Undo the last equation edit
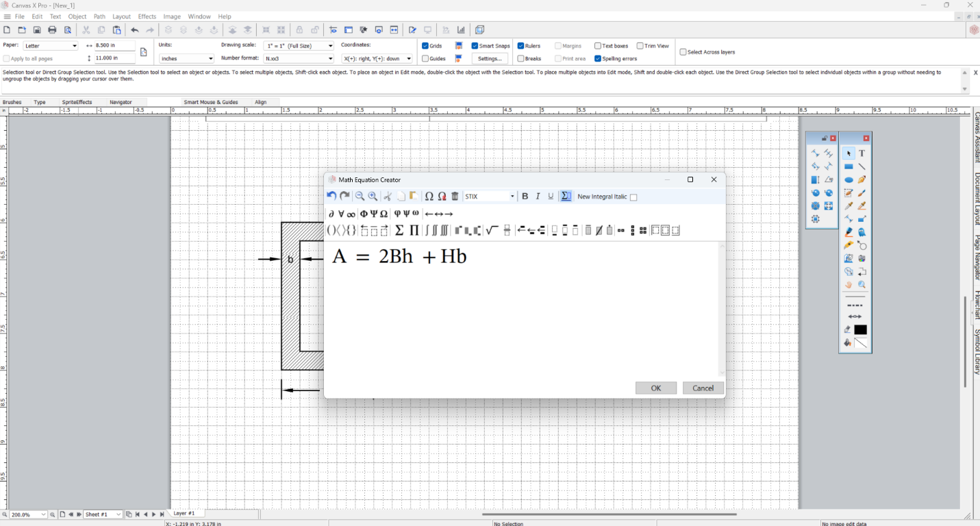980x526 pixels. (331, 196)
